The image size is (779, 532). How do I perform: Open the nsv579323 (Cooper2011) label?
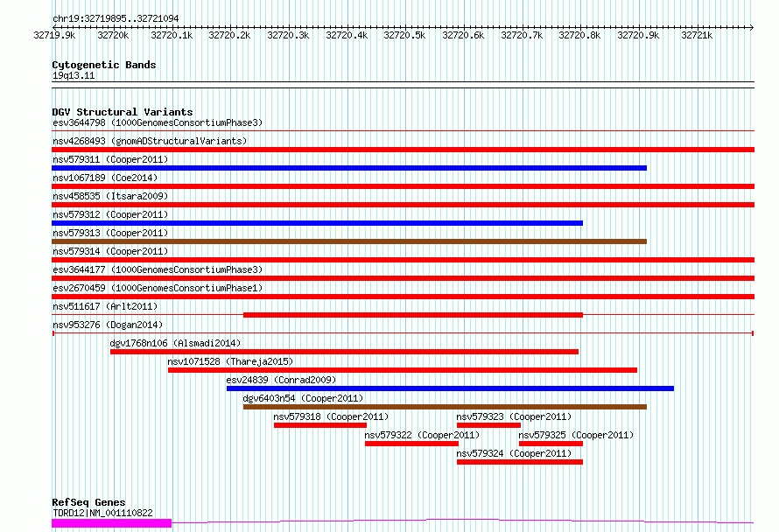[x=514, y=416]
